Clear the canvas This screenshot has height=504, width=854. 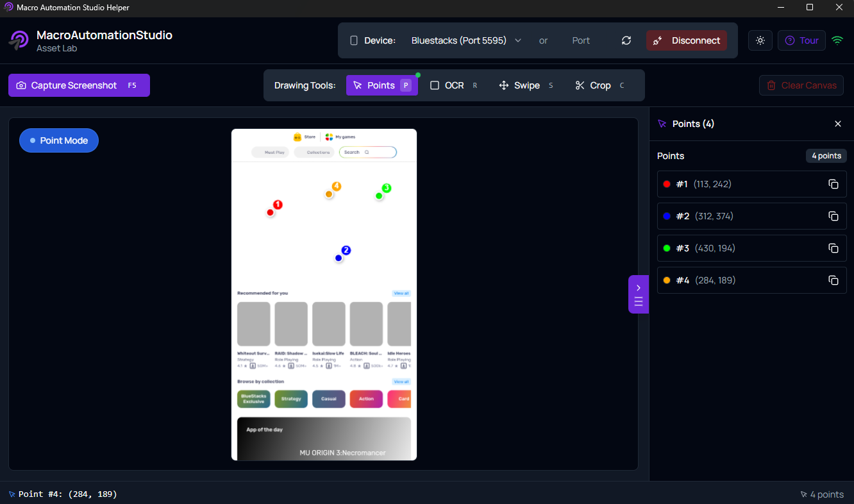(801, 85)
